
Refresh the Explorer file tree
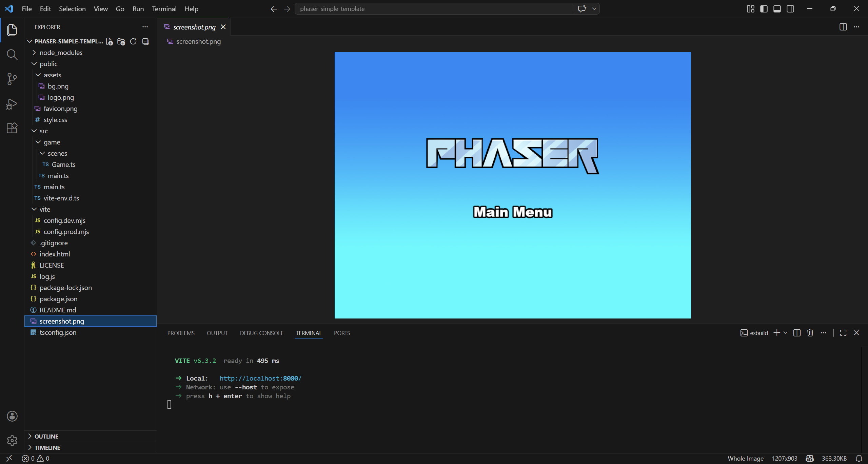[x=133, y=41]
